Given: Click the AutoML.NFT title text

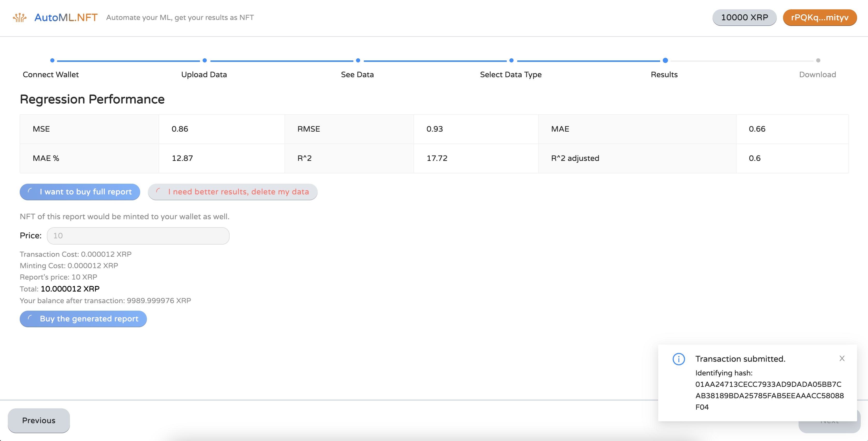Looking at the screenshot, I should (66, 18).
